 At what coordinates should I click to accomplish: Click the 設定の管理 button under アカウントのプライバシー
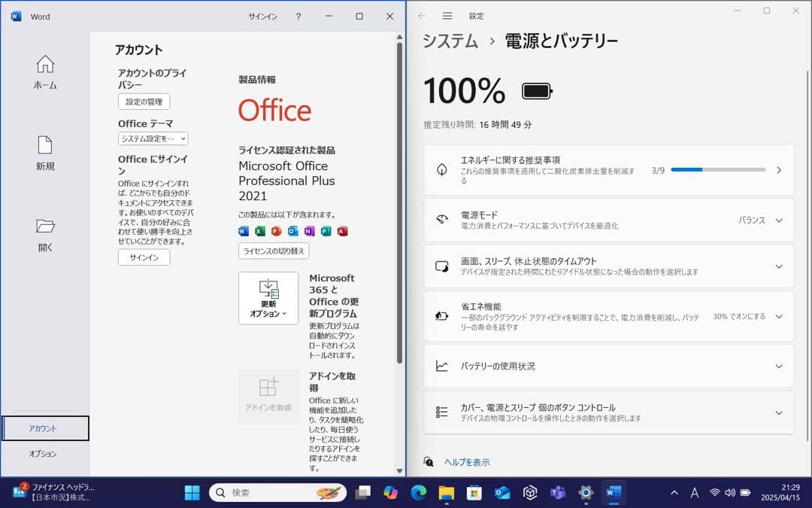coord(143,101)
